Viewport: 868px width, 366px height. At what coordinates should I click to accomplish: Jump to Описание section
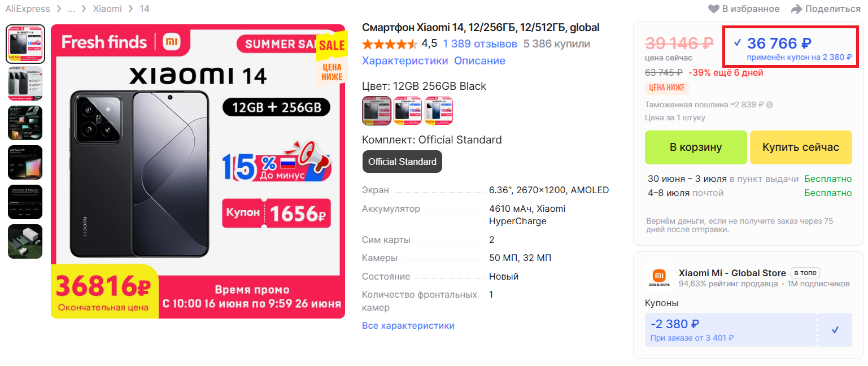[x=479, y=60]
